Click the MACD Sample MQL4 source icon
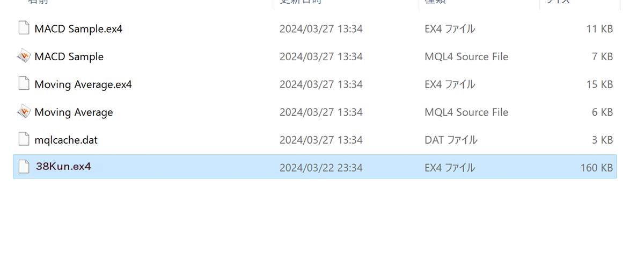Screen dimensions: 644x257 click(23, 56)
